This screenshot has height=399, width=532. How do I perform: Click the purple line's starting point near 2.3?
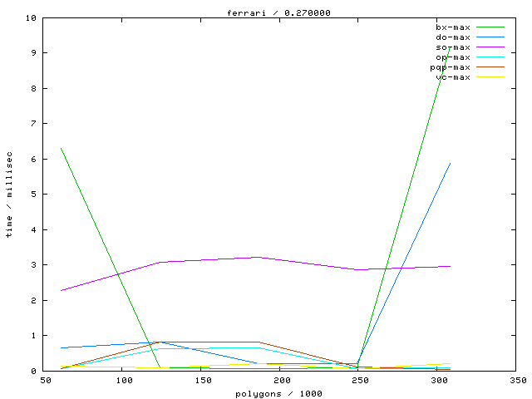(x=61, y=291)
